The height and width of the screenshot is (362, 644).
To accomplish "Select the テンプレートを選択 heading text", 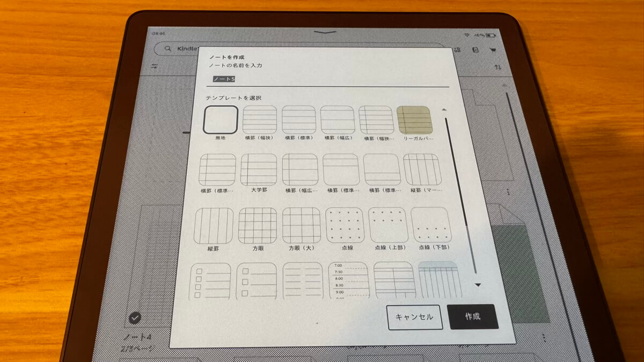I will [x=233, y=98].
